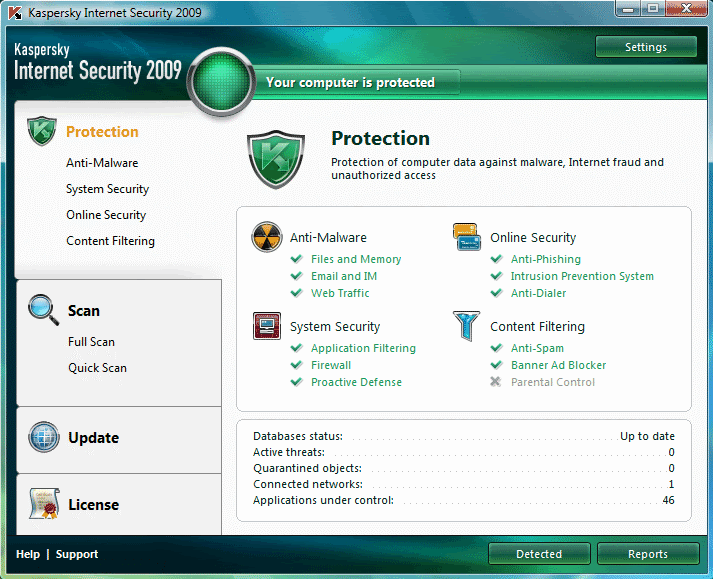Click the large Protection shield icon in the main panel

(276, 159)
